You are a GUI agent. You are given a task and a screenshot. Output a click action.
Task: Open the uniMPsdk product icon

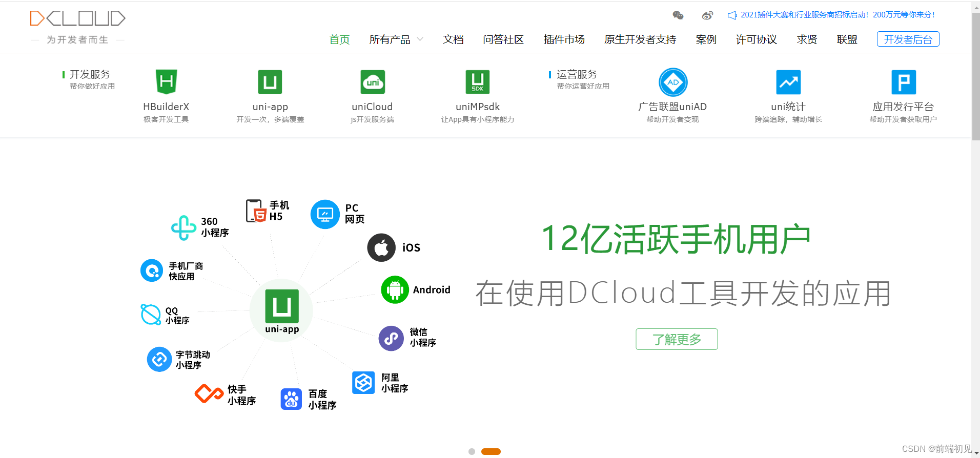(478, 82)
